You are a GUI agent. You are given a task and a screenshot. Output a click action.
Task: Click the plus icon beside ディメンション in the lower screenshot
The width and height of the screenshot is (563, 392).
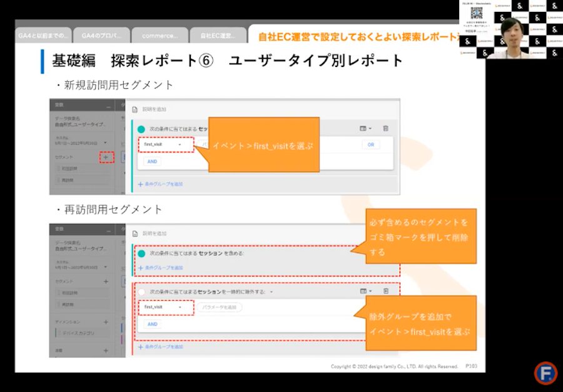106,322
